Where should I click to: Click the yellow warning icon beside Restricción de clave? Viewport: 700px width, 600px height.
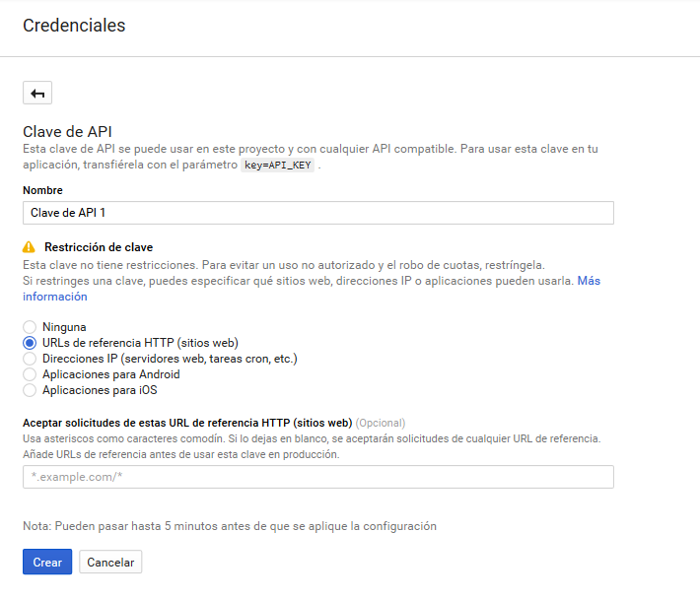(x=29, y=246)
